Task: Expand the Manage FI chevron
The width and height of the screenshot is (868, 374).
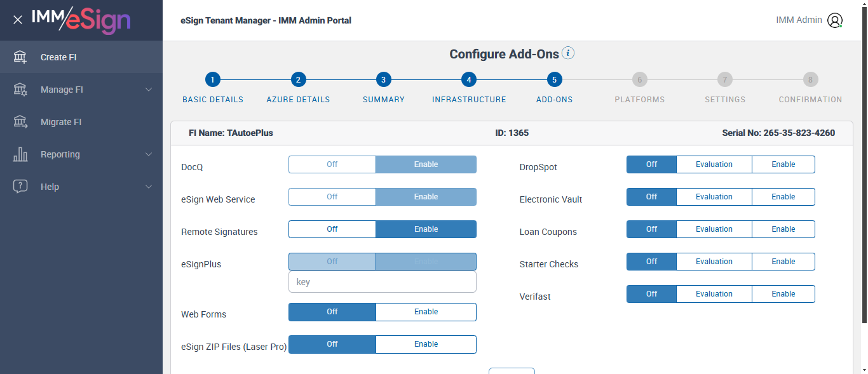Action: 149,90
